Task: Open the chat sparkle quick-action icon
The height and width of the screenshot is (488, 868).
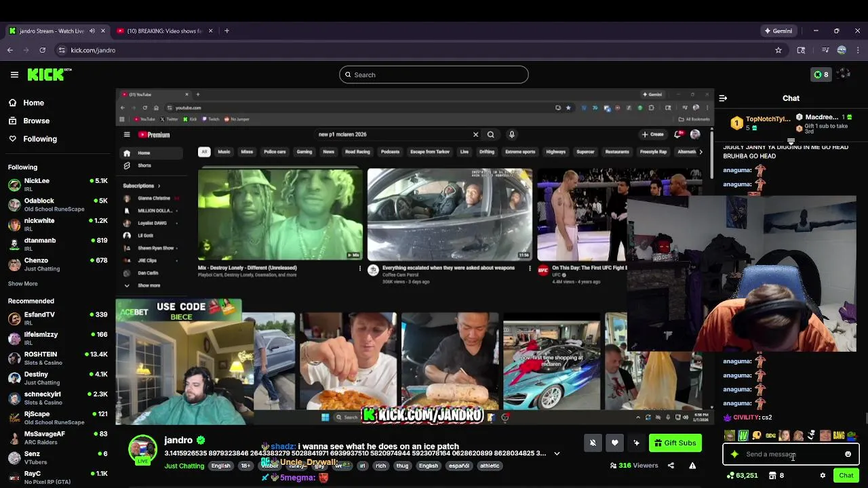Action: (734, 455)
